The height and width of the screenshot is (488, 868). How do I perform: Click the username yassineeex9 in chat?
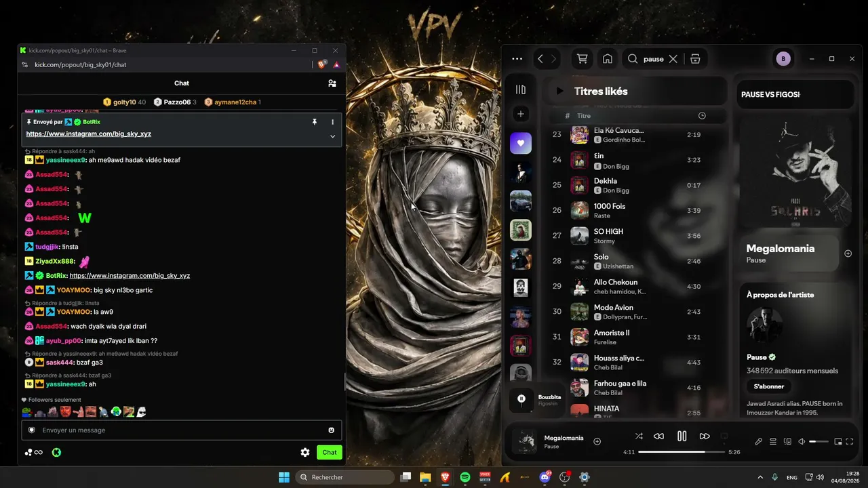(x=66, y=160)
